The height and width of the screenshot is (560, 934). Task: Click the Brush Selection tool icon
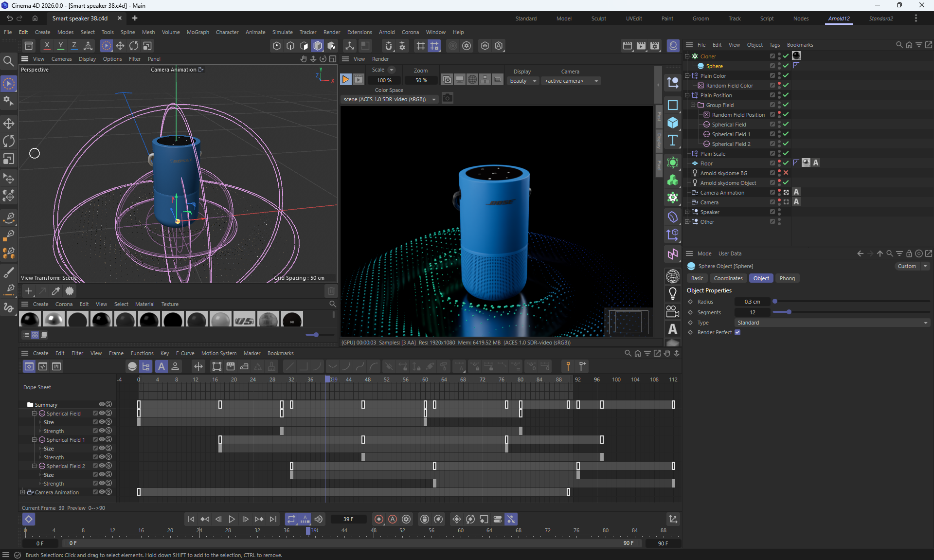pos(9,84)
